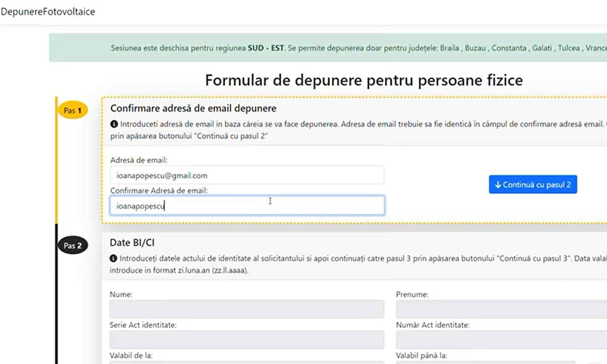Click the Valabil până la date field
Viewport: 607px width, 364px height.
point(486,361)
